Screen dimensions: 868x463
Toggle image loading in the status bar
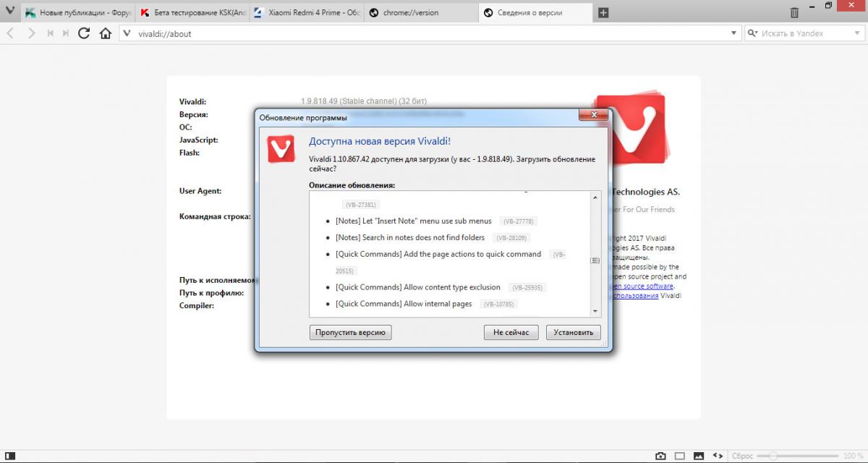pyautogui.click(x=698, y=456)
